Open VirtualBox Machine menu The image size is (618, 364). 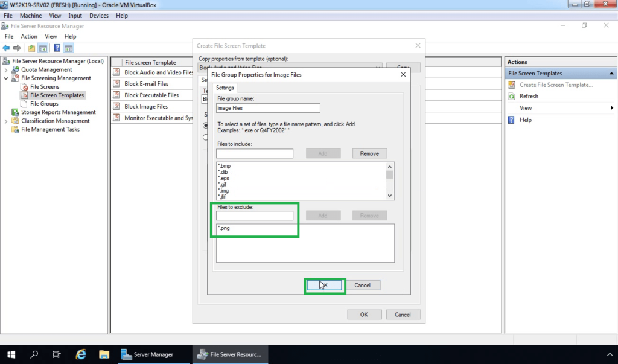click(31, 15)
